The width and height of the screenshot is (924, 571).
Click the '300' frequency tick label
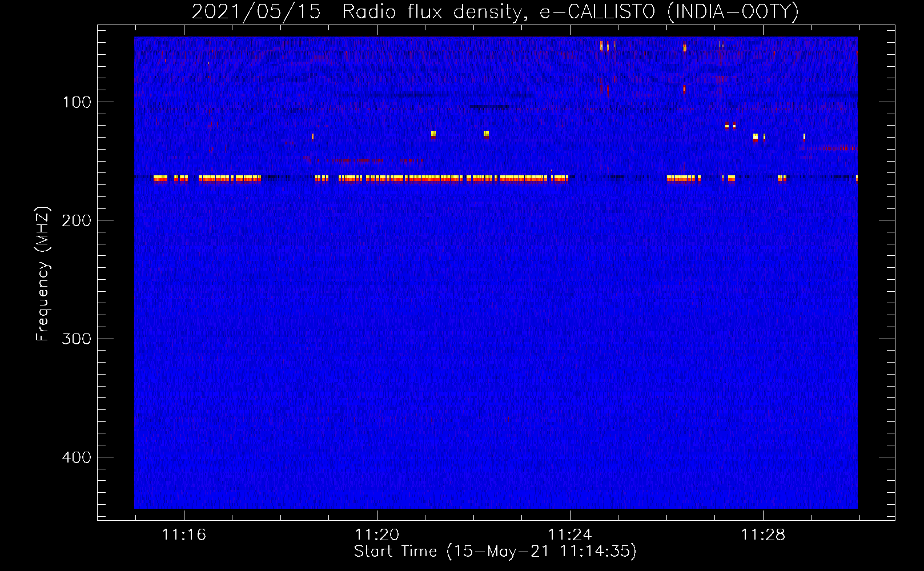pyautogui.click(x=77, y=339)
